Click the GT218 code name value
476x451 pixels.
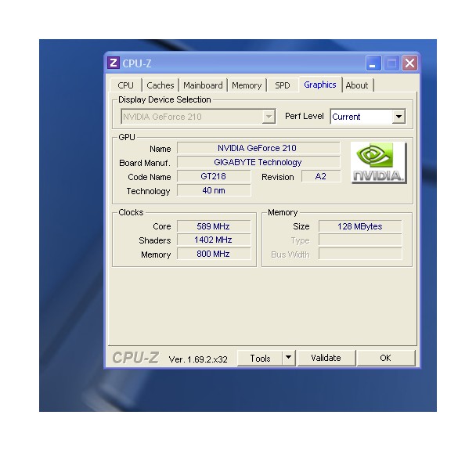pyautogui.click(x=214, y=176)
